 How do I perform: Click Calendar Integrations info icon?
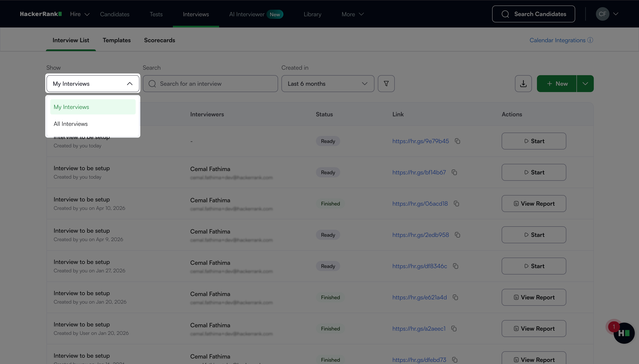pyautogui.click(x=590, y=40)
